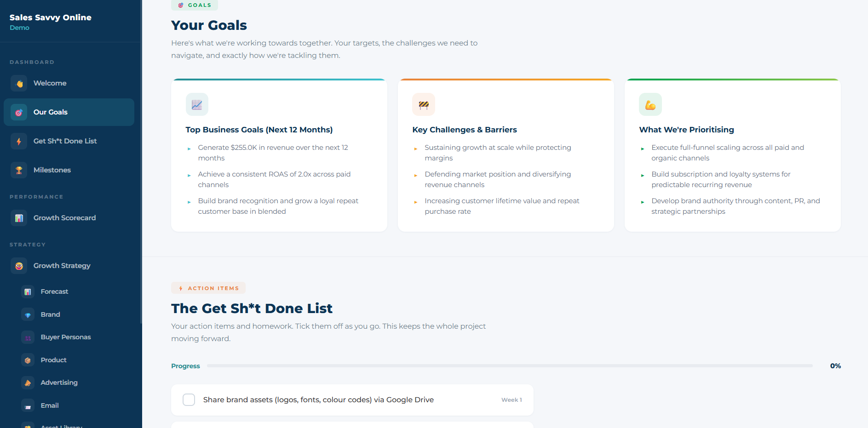Check the Share brand assets task checkbox
868x428 pixels.
189,399
